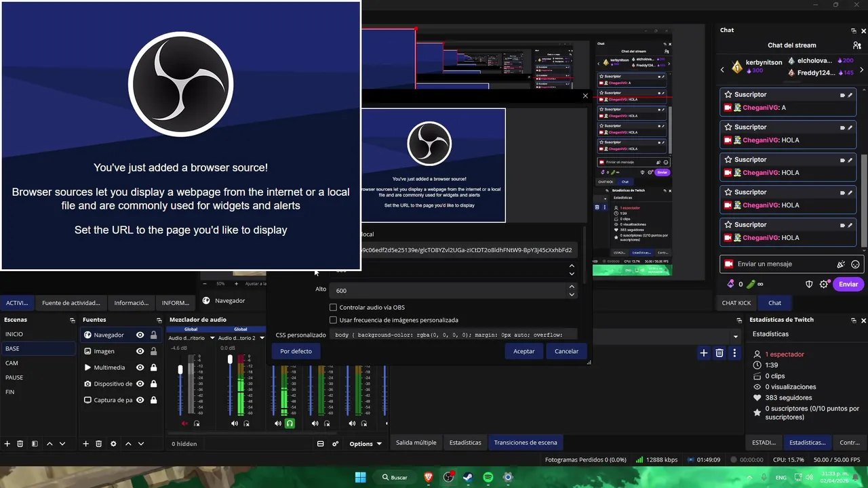Mute the Audio d...torio 2 channel speaker

click(235, 424)
